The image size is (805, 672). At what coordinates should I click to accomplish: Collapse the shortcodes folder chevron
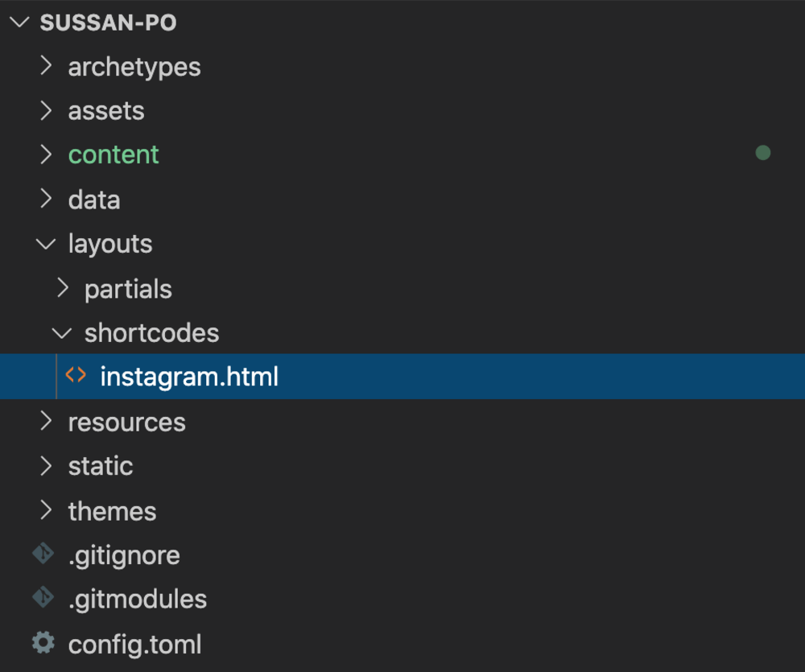63,332
